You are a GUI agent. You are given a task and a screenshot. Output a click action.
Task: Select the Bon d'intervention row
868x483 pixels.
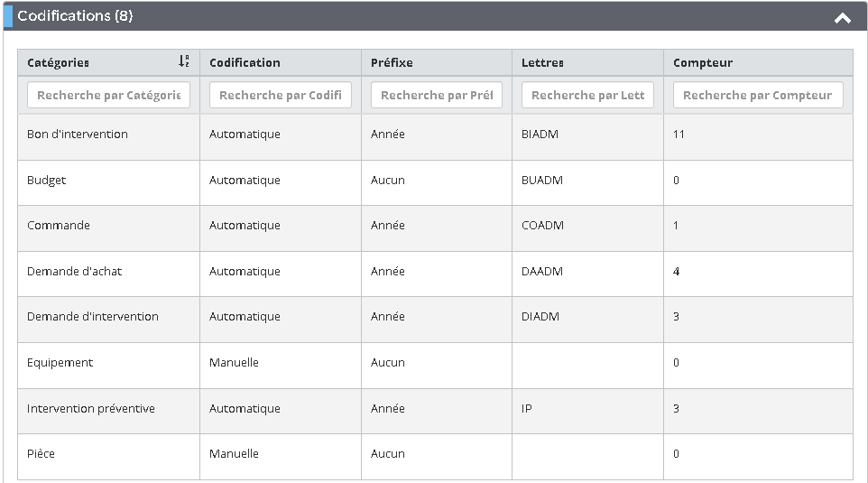pyautogui.click(x=78, y=135)
